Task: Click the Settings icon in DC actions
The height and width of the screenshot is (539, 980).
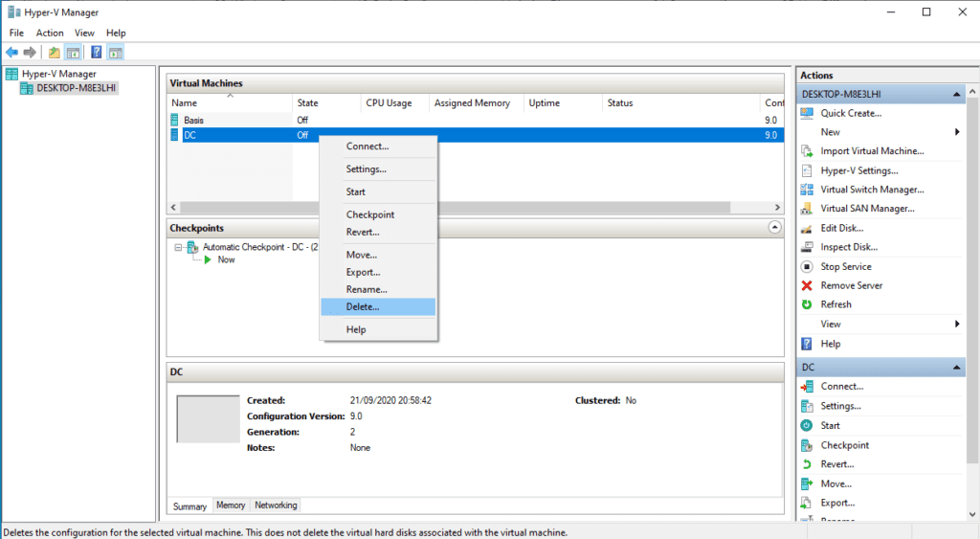Action: pos(807,407)
